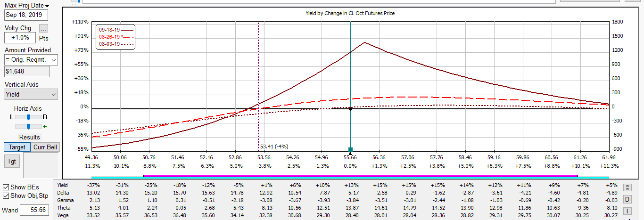
Task: Open the Vertical Axis Yield dropdown
Action: coord(31,94)
